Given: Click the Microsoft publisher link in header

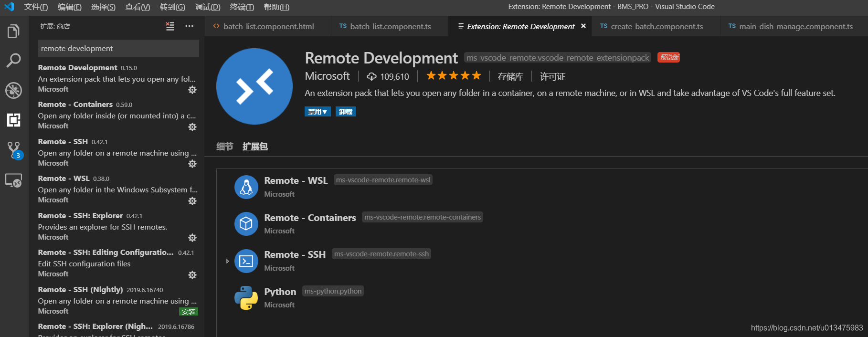Looking at the screenshot, I should [327, 76].
